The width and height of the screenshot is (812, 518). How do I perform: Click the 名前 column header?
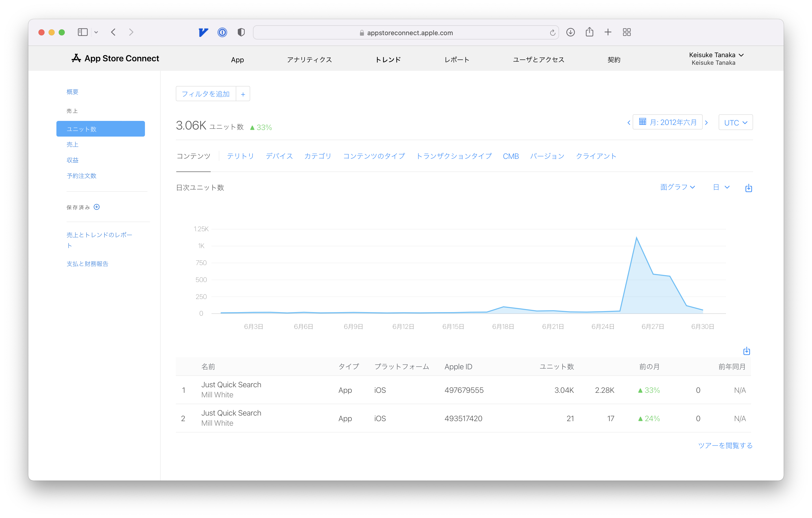point(208,366)
